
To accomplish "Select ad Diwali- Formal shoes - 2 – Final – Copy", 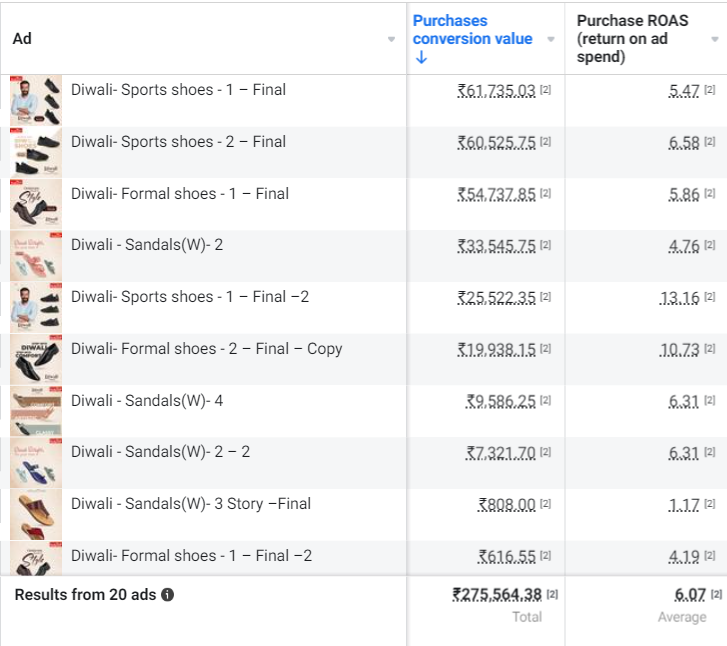I will coord(206,349).
